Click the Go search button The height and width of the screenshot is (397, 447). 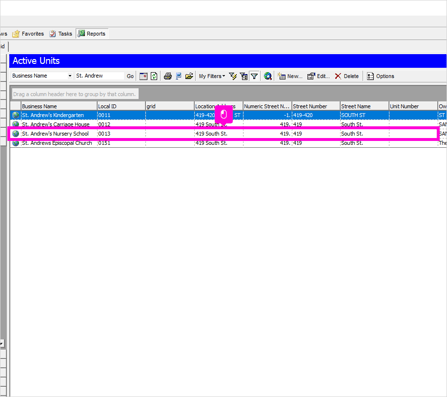coord(130,76)
